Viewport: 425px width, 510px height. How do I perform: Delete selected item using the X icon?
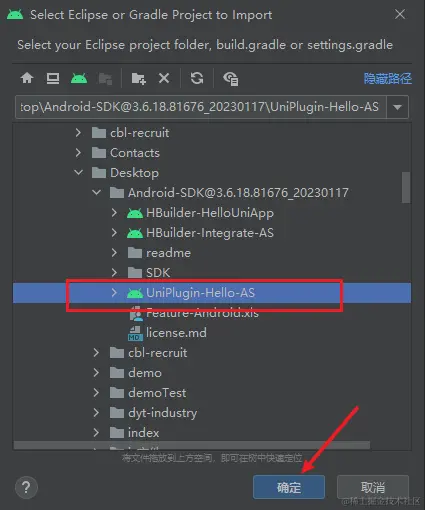tap(164, 78)
